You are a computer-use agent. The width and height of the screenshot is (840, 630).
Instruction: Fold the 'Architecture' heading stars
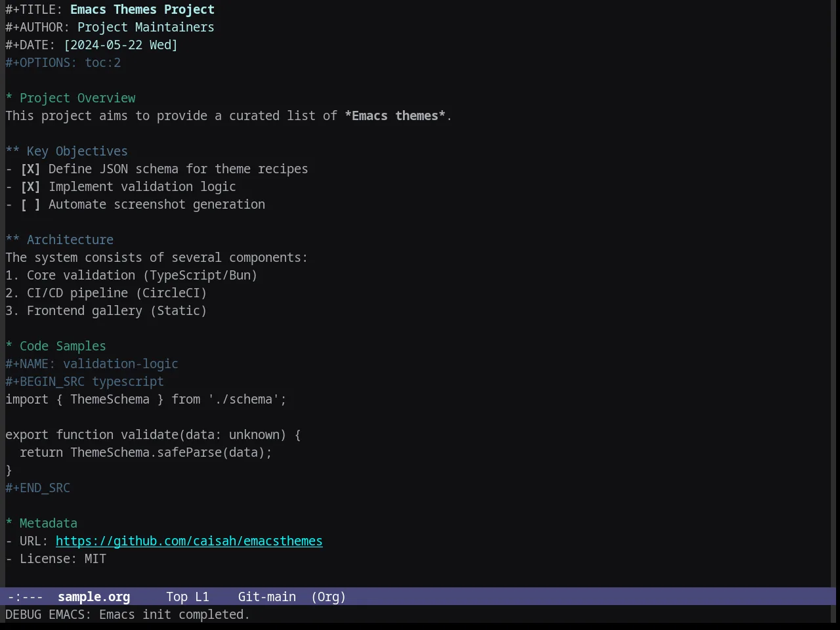pos(12,240)
